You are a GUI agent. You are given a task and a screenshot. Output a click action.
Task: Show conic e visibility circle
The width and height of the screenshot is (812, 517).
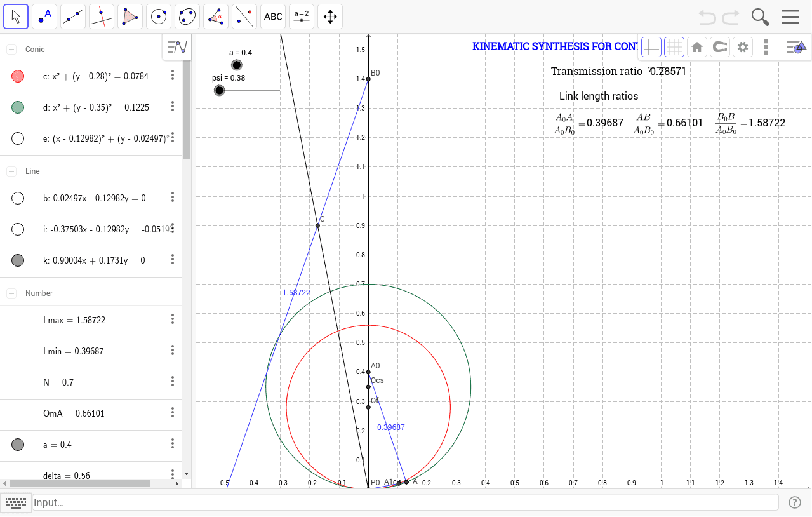18,138
